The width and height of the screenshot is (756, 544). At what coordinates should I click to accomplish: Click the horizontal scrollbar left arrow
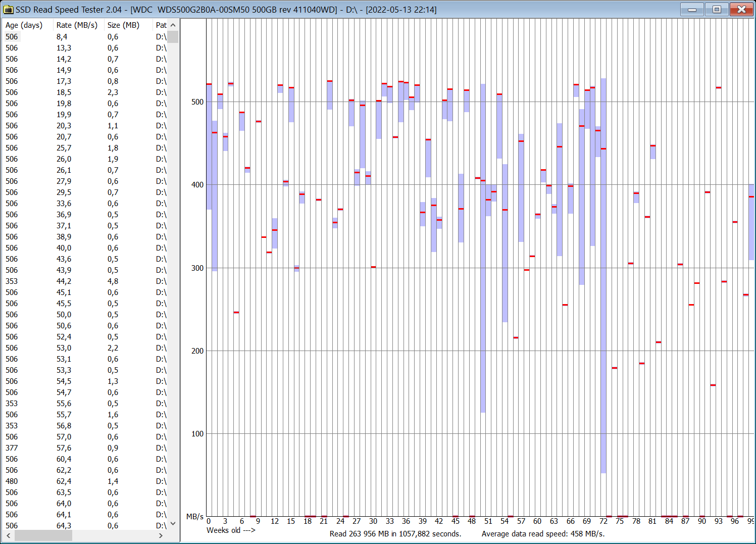point(9,535)
